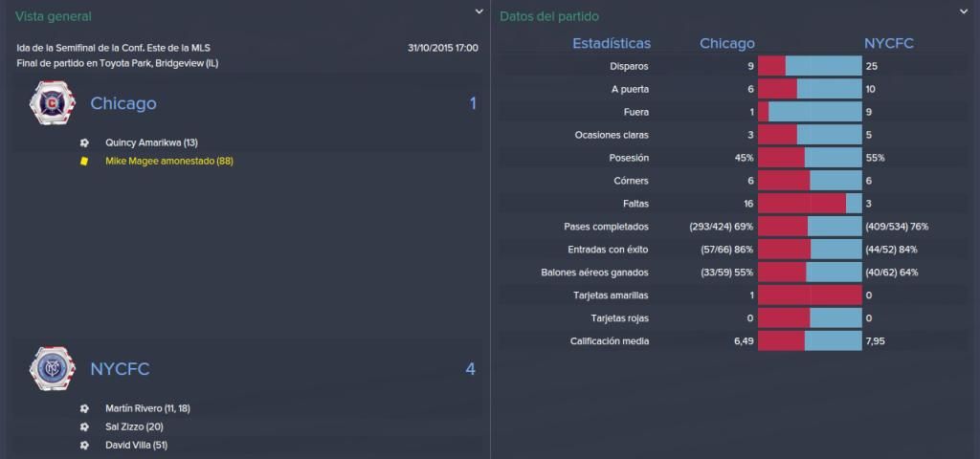Click the Faltas comparison bar

(x=810, y=204)
